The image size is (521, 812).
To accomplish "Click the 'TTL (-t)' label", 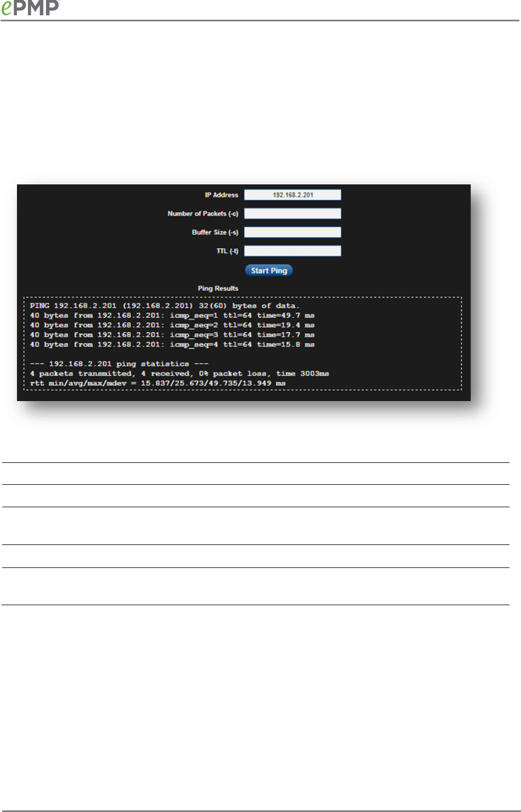I will 227,251.
